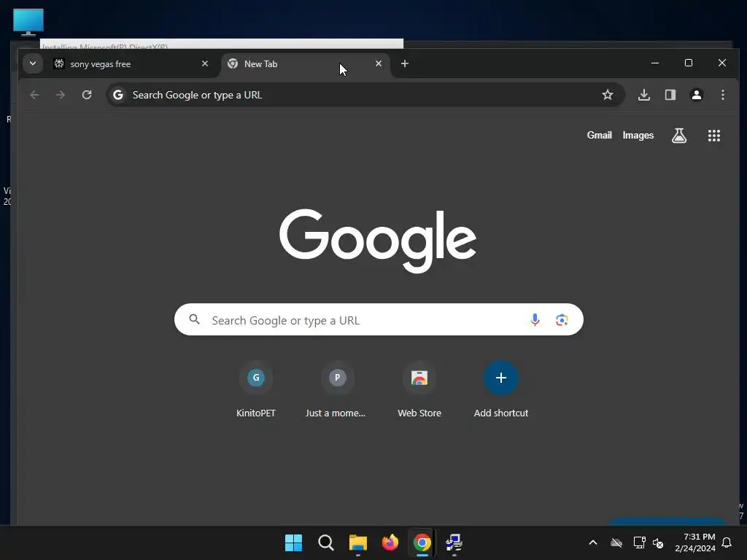
Task: Focus the Google search box on page
Action: point(379,319)
